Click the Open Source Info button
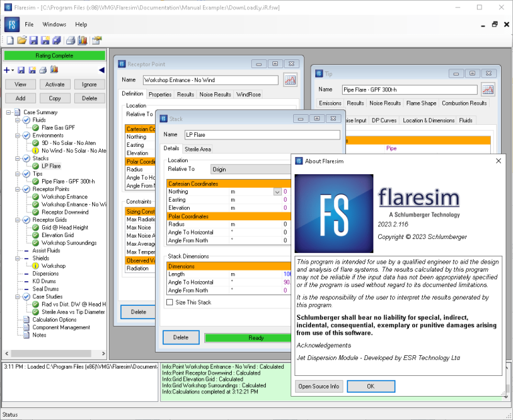This screenshot has height=420, width=513. click(x=319, y=387)
